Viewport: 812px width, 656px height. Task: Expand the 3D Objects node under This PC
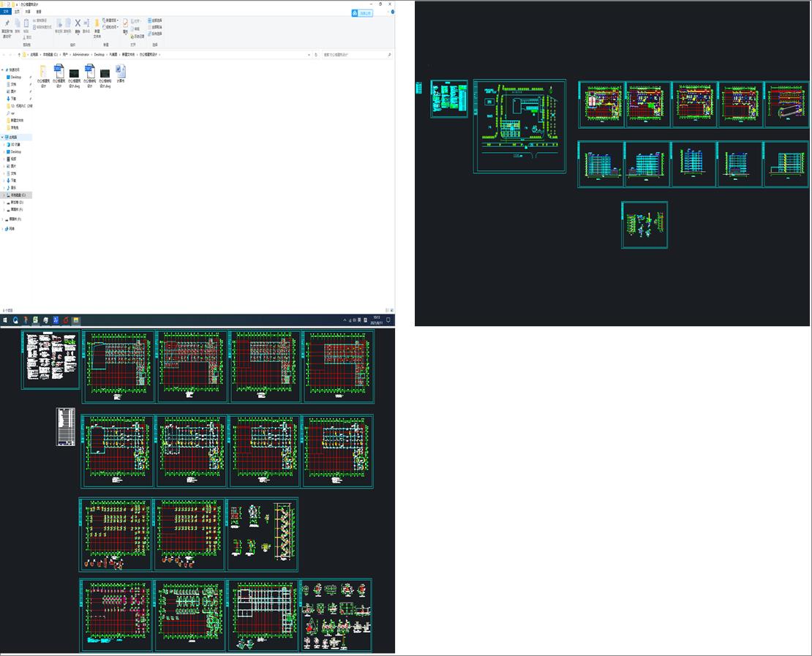pyautogui.click(x=4, y=145)
